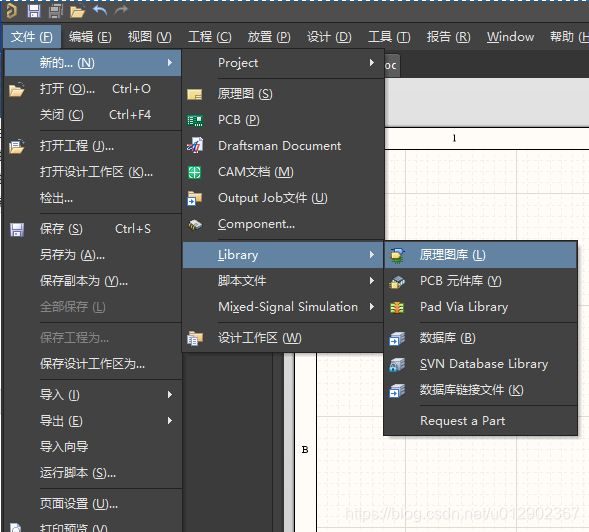589x532 pixels.
Task: Click the Save icon in quick access toolbar
Action: click(34, 11)
